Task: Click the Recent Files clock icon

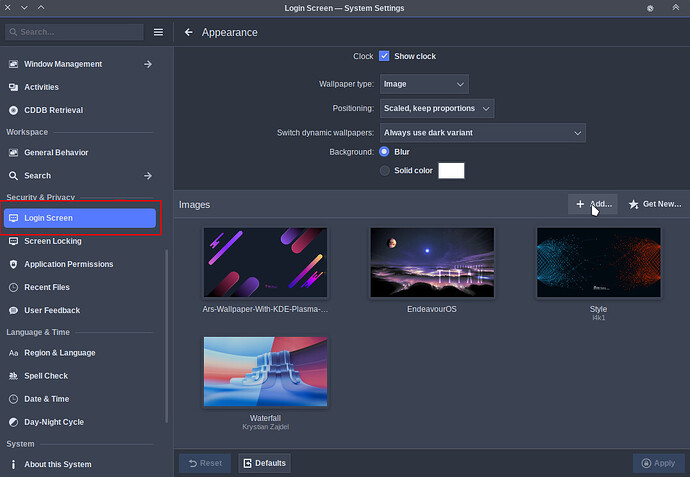Action: click(14, 287)
